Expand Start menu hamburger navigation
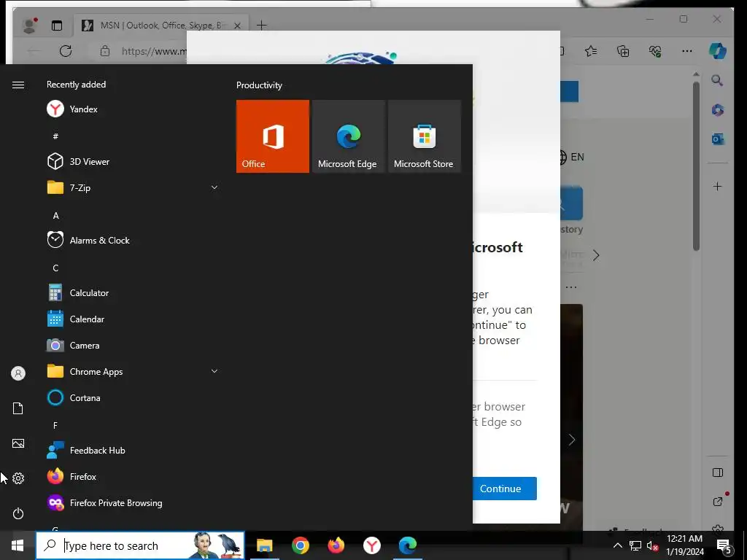 click(x=18, y=85)
